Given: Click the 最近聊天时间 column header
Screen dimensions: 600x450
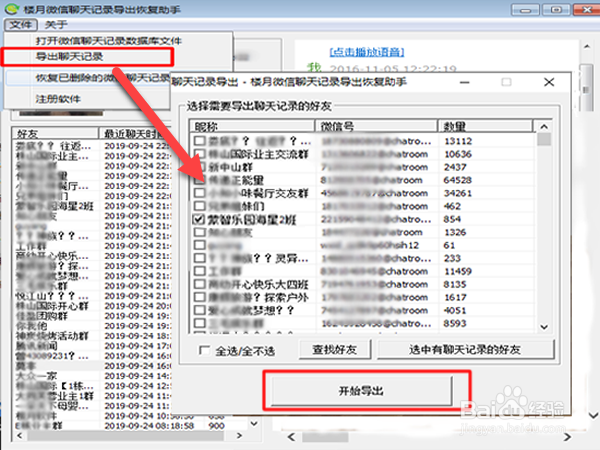Looking at the screenshot, I should tap(135, 133).
